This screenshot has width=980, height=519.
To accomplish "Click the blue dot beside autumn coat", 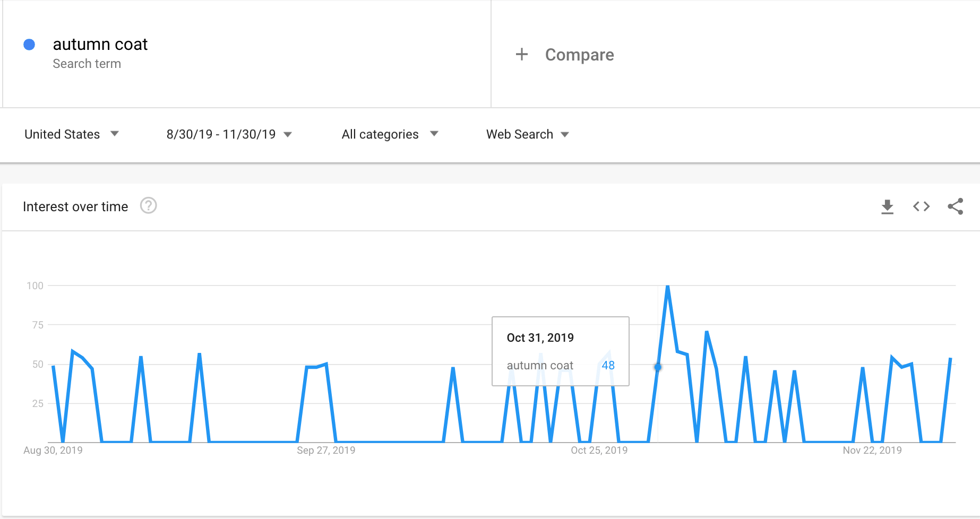I will tap(29, 45).
